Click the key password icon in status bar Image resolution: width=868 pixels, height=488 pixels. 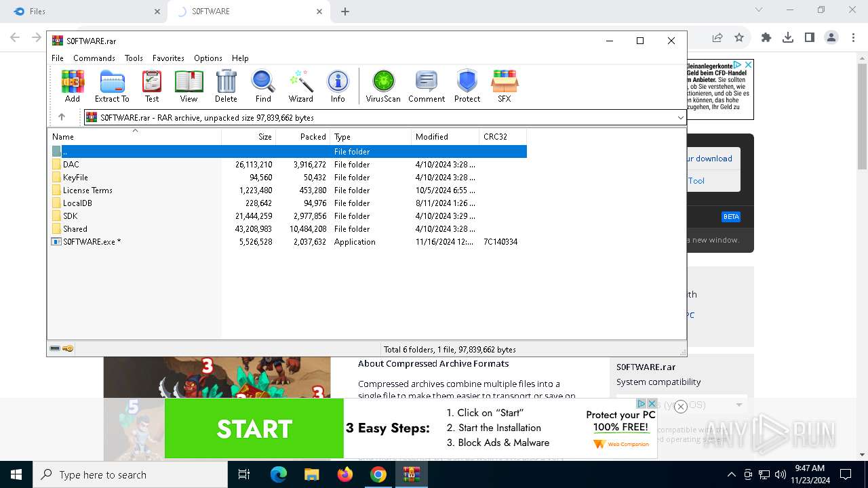pyautogui.click(x=68, y=348)
